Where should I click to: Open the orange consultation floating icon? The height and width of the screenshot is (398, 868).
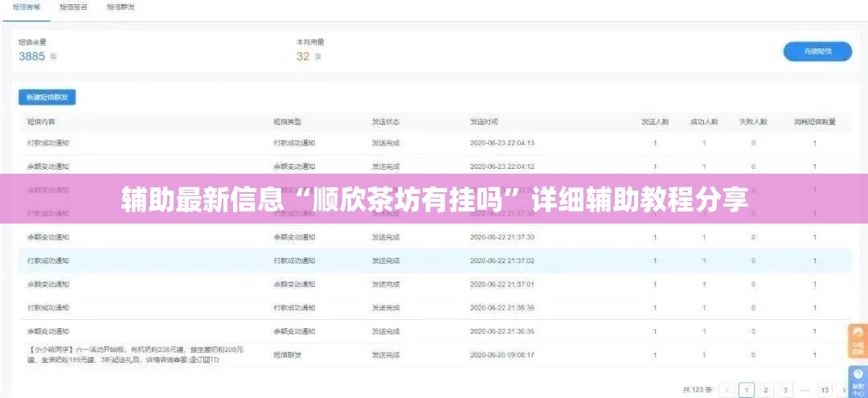(x=858, y=341)
